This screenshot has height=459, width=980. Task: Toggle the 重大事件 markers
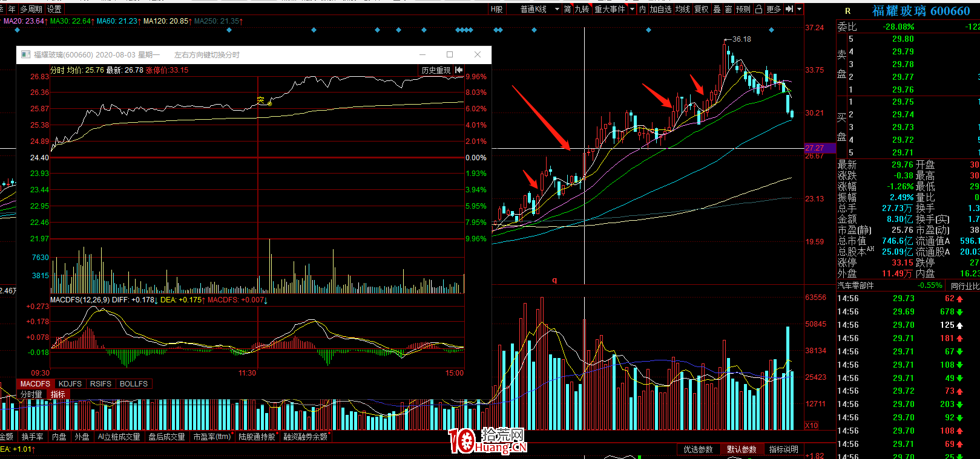point(610,9)
